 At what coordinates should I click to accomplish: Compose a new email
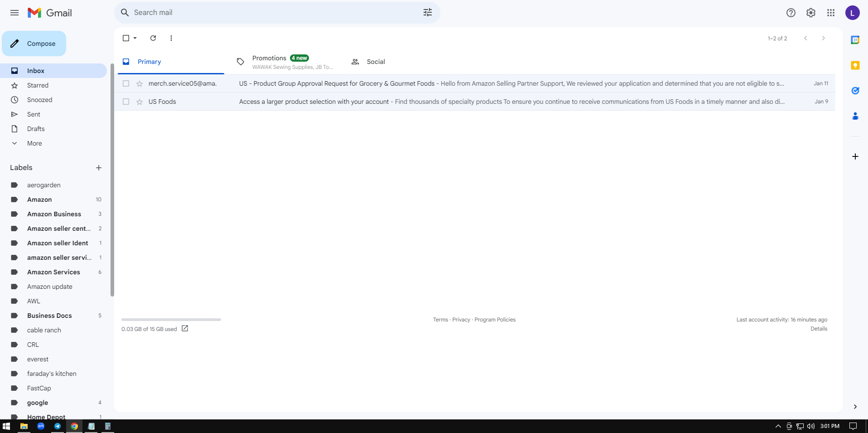34,44
